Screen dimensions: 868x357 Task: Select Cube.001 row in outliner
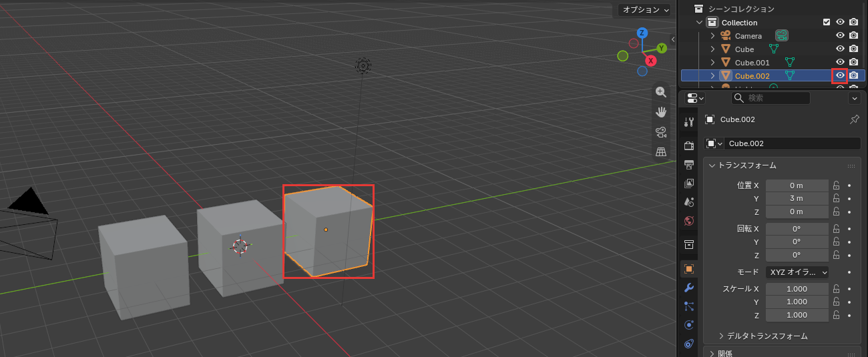(x=773, y=62)
